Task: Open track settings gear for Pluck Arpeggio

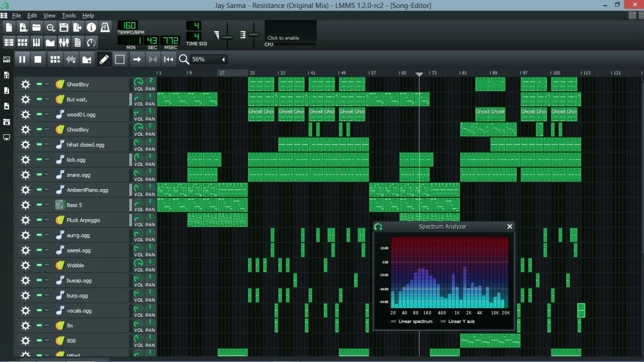Action: pos(25,220)
